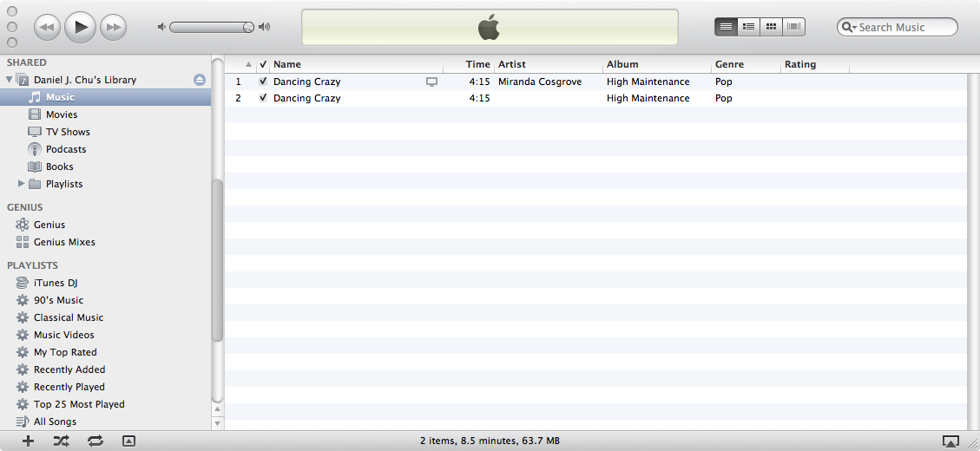Sort by Rating column
Image resolution: width=980 pixels, height=451 pixels.
(815, 64)
